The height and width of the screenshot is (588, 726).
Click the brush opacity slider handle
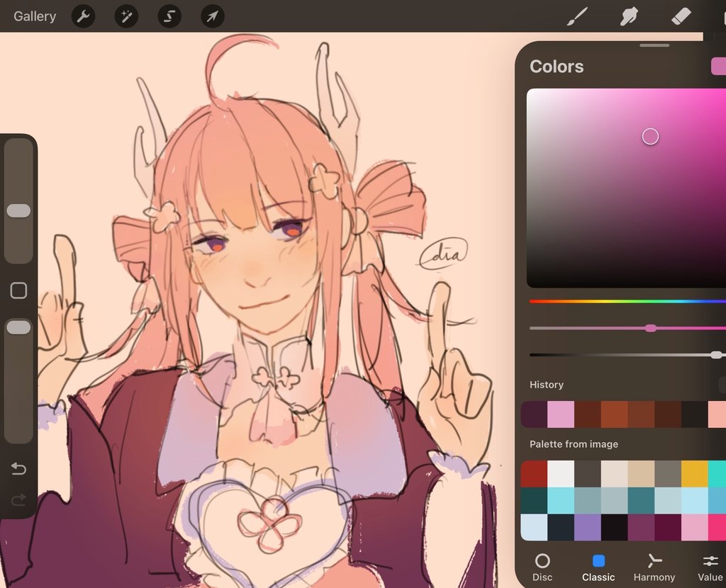(18, 327)
